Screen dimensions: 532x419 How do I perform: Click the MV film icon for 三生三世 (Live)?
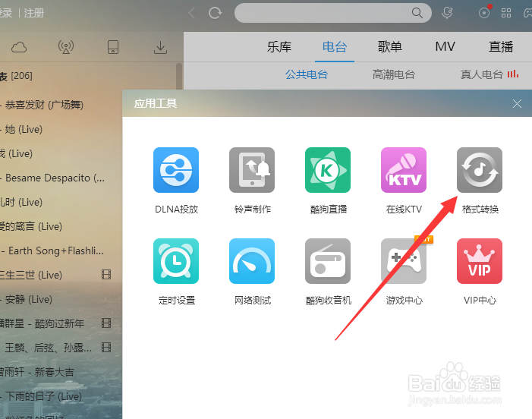(106, 275)
